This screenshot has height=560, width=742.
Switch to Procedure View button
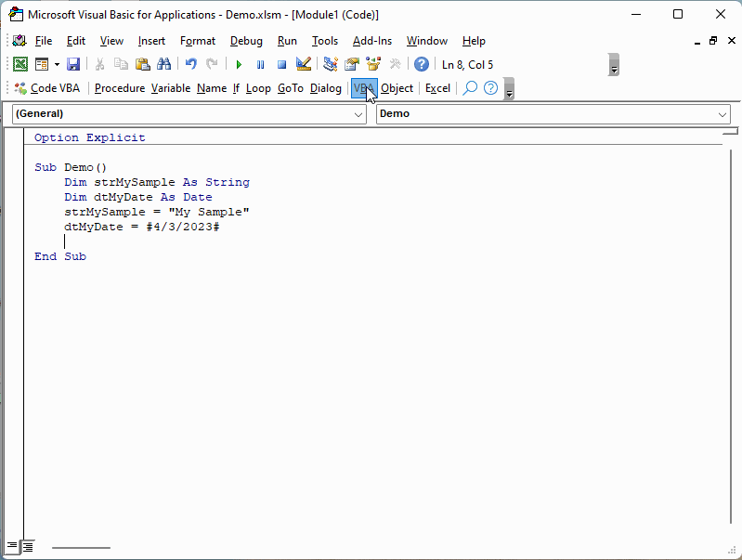(11, 547)
